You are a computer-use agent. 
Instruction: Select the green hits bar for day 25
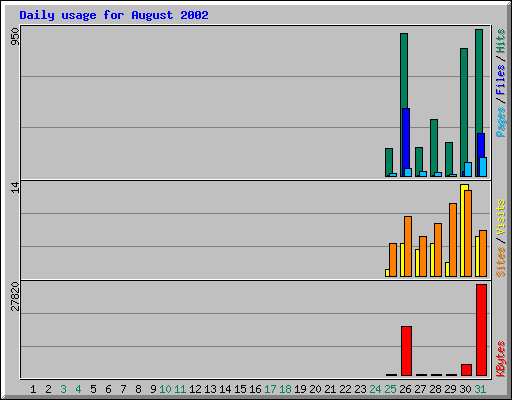[x=389, y=161]
